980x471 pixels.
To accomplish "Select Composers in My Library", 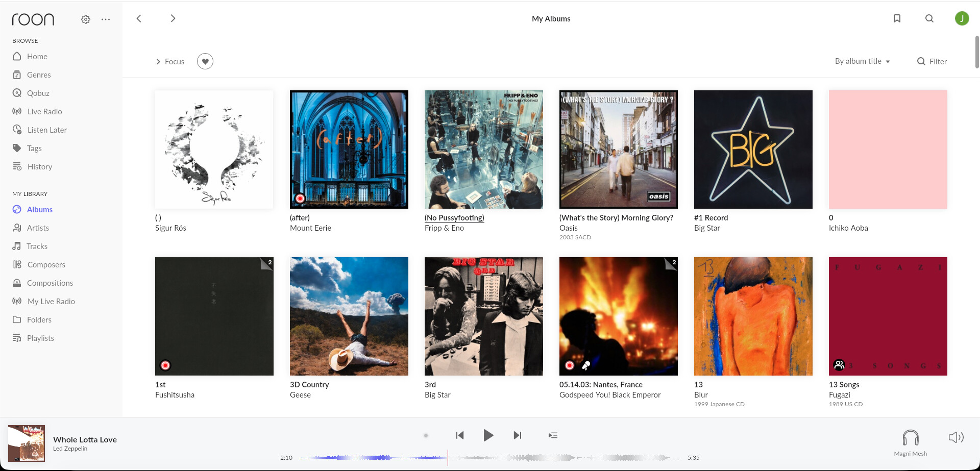I will (x=39, y=264).
